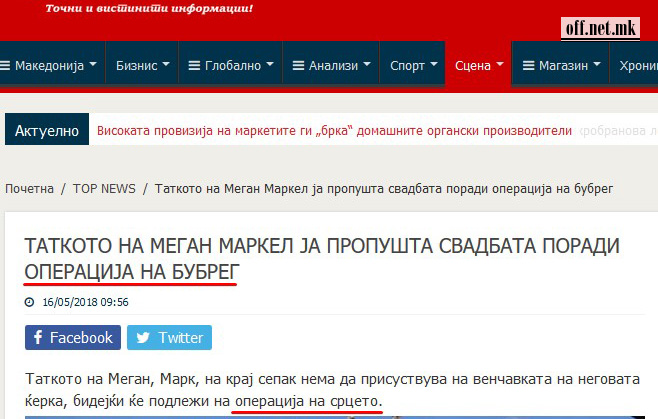Image resolution: width=658 pixels, height=419 pixels.
Task: Click the date 16/05/2018 09:56
Action: (x=85, y=302)
